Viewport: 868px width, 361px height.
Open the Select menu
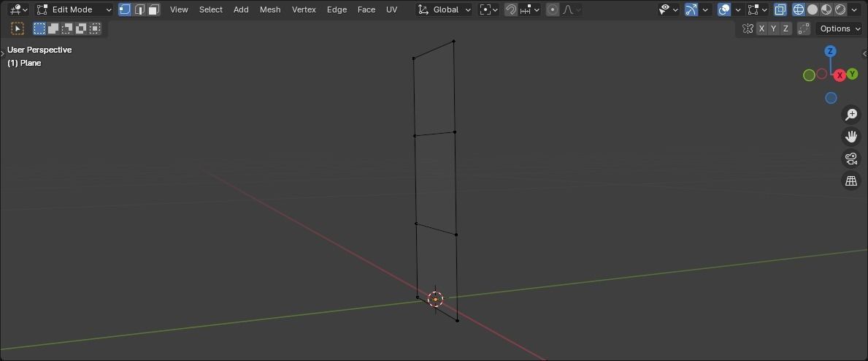pyautogui.click(x=211, y=9)
